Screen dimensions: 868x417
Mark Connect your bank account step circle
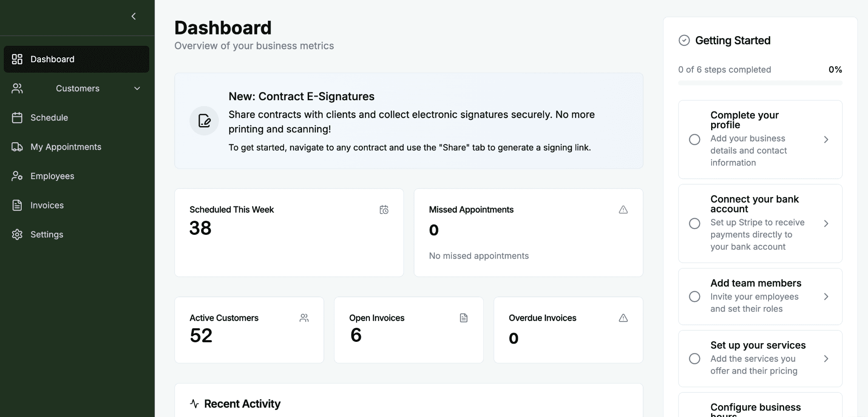pos(695,223)
